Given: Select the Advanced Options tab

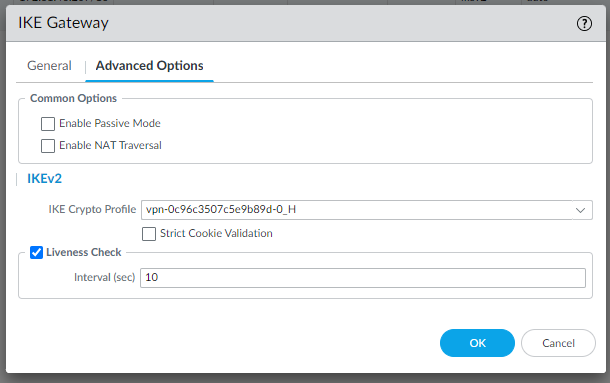Looking at the screenshot, I should point(149,65).
